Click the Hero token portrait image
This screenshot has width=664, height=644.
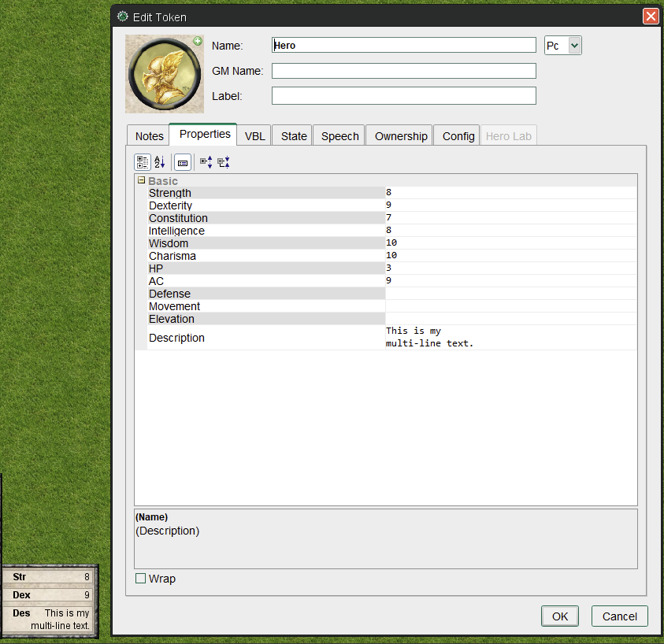[x=165, y=74]
